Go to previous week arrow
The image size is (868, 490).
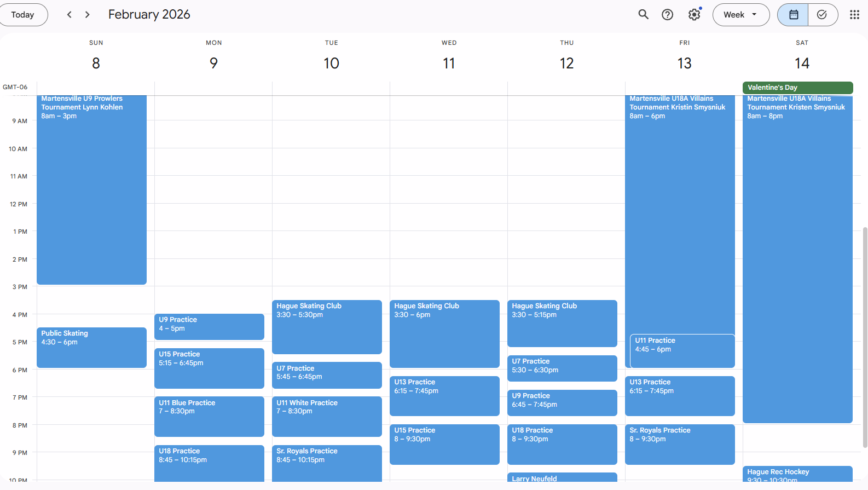coord(69,15)
